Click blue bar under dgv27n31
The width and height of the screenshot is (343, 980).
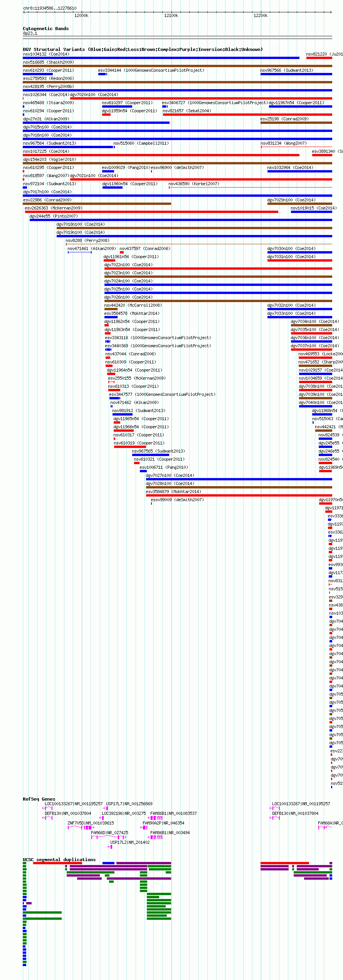pyautogui.click(x=96, y=123)
